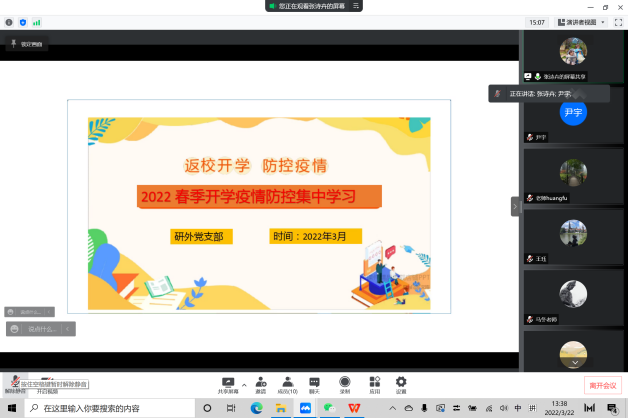Open the arrow beside Share Screen button
This screenshot has width=628, height=418.
click(242, 382)
